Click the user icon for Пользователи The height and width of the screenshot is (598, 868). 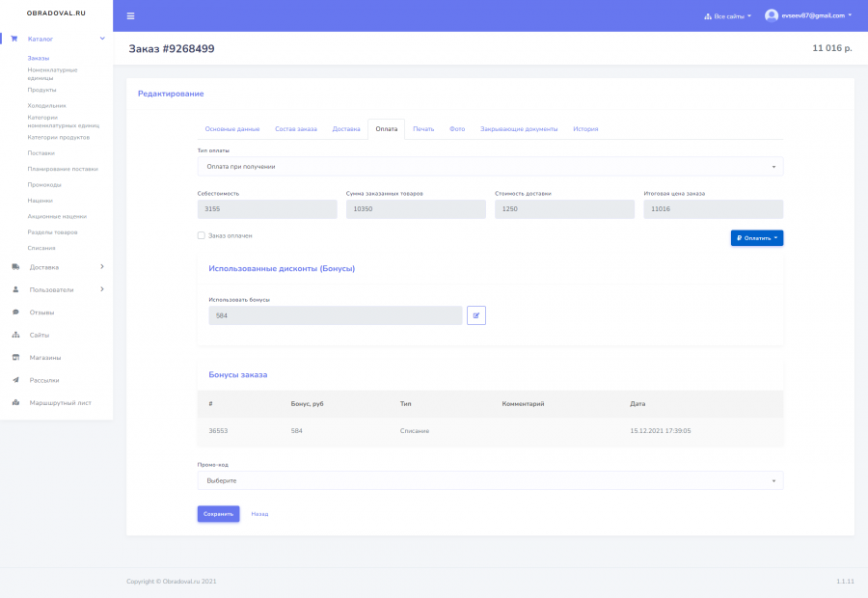pos(15,289)
